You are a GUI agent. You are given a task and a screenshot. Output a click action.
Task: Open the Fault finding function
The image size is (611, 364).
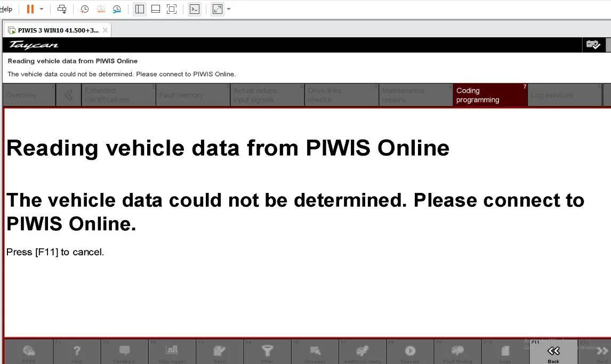[x=457, y=352]
